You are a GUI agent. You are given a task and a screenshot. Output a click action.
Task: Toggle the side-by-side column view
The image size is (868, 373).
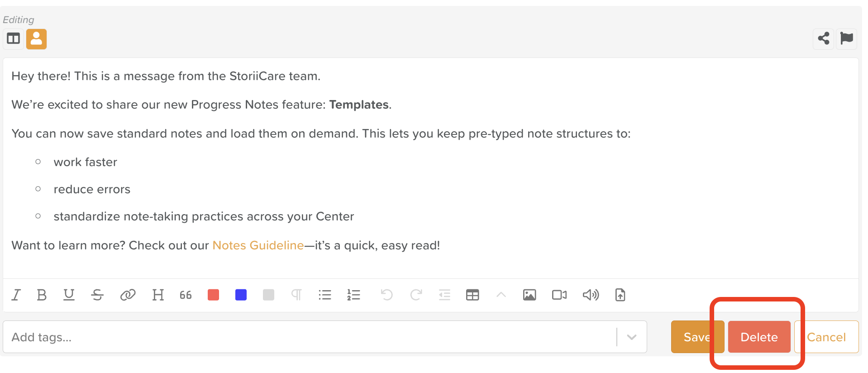[14, 39]
